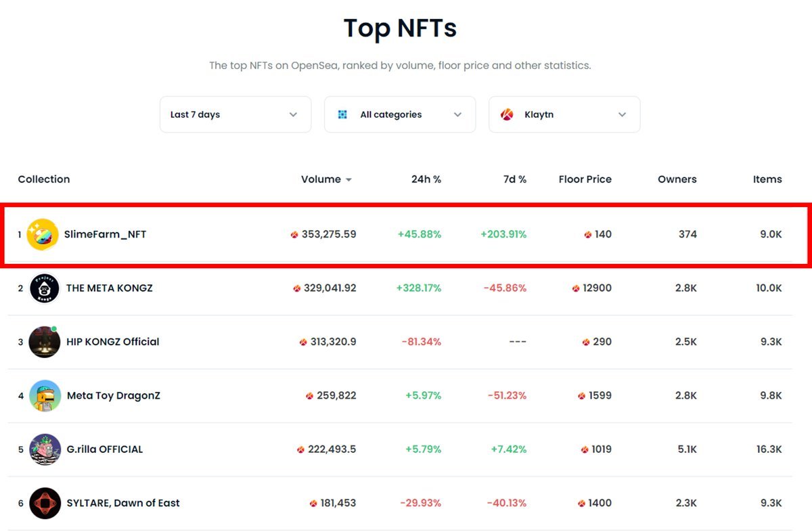Open HIP KONGZ Official collection avatar

[x=45, y=342]
